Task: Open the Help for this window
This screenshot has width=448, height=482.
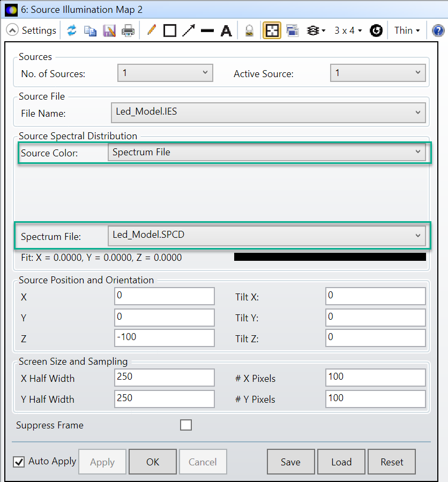Action: [x=439, y=31]
